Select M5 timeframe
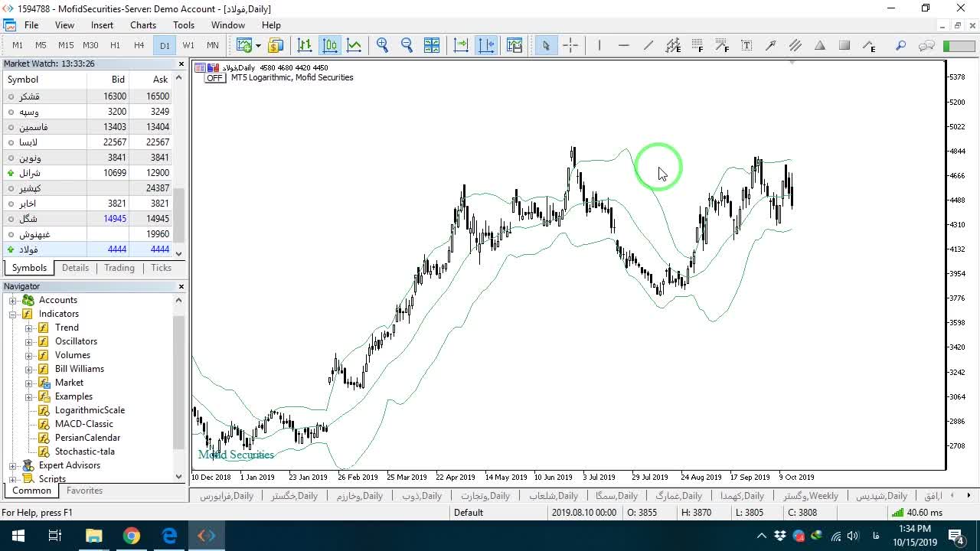Screen dimensions: 980x551 pos(41,45)
